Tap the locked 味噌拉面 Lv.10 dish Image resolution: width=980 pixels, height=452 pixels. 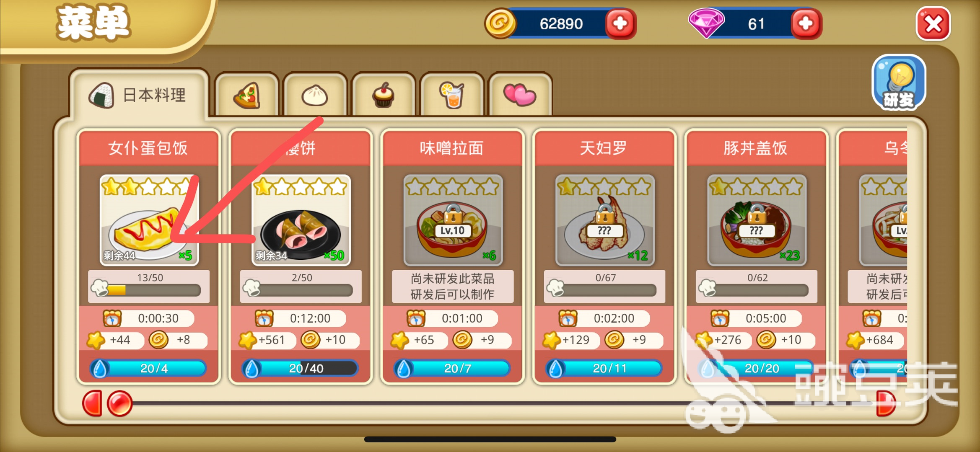coord(453,220)
